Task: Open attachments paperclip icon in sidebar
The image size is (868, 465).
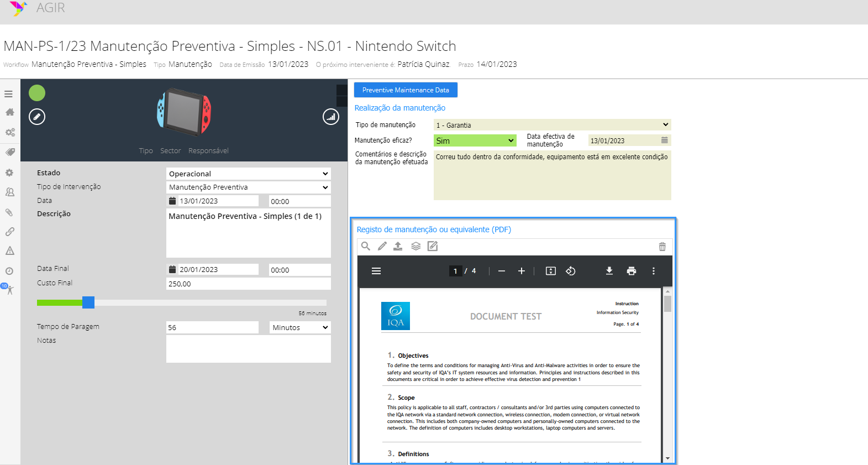Action: (x=9, y=212)
